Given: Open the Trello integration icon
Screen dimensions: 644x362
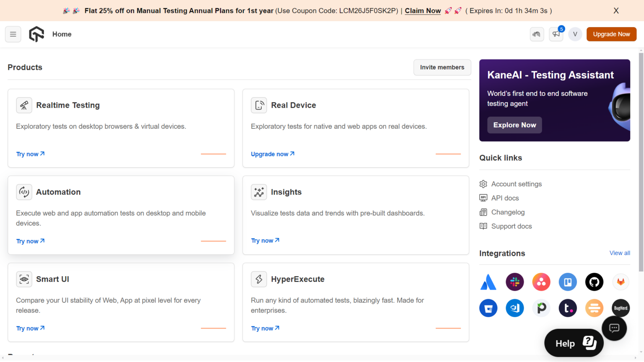Looking at the screenshot, I should (568, 282).
